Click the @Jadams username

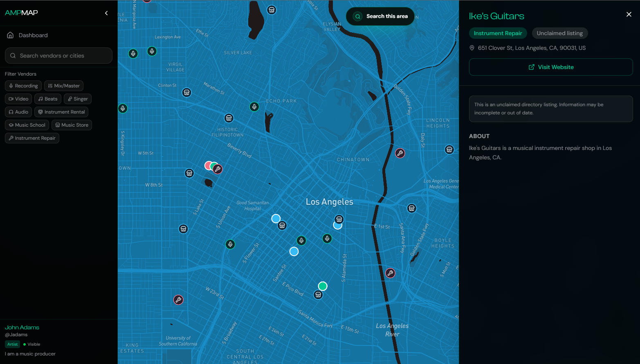coord(16,335)
